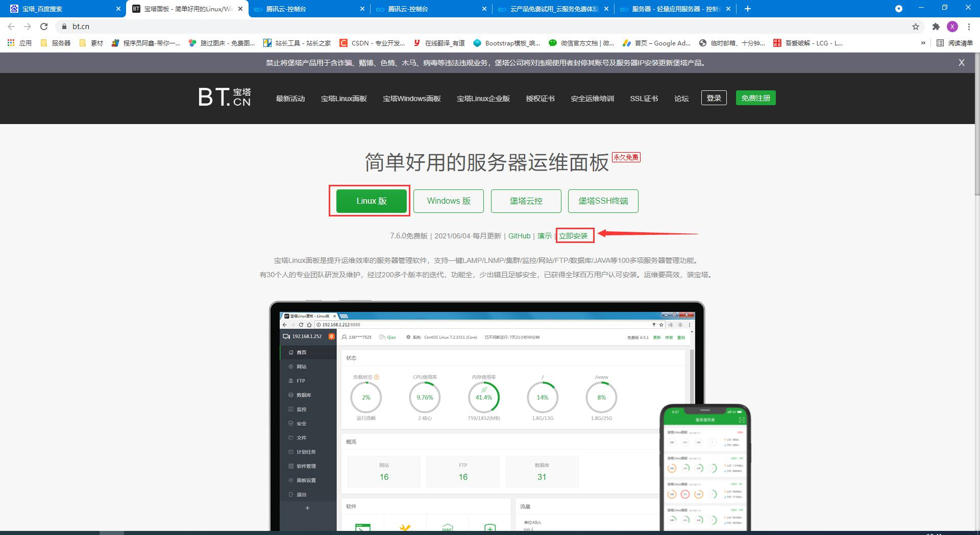Switch to the first 腾讯云-控制台 tab
980x535 pixels.
(x=309, y=9)
